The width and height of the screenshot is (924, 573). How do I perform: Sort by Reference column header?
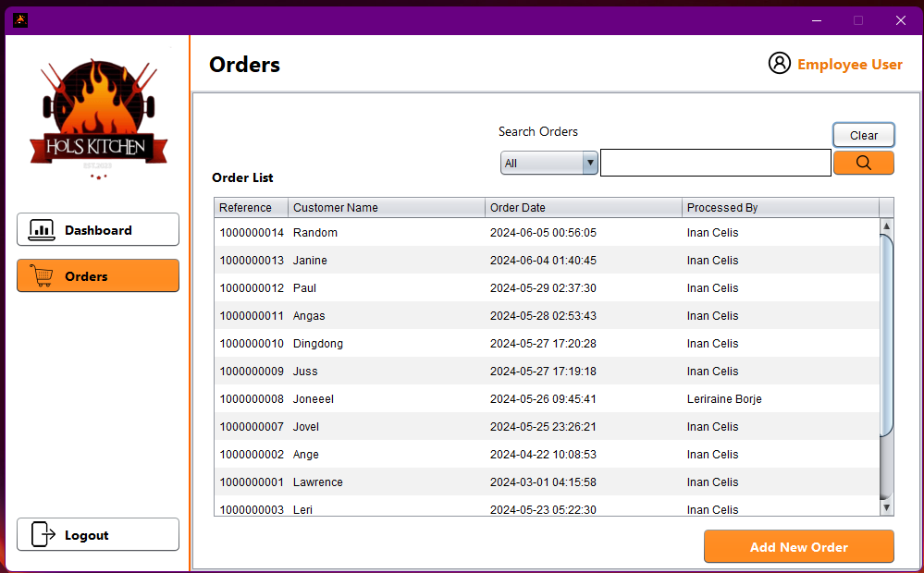tap(251, 208)
